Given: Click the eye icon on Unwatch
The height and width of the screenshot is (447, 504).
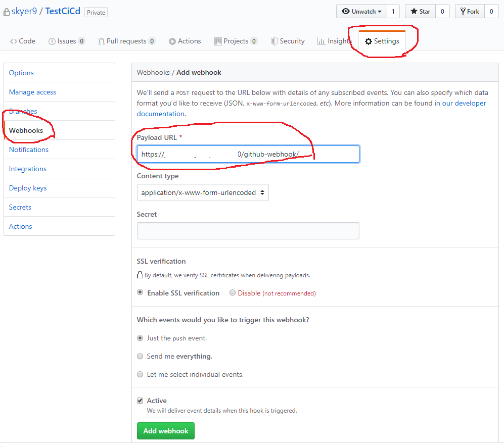Looking at the screenshot, I should 346,11.
